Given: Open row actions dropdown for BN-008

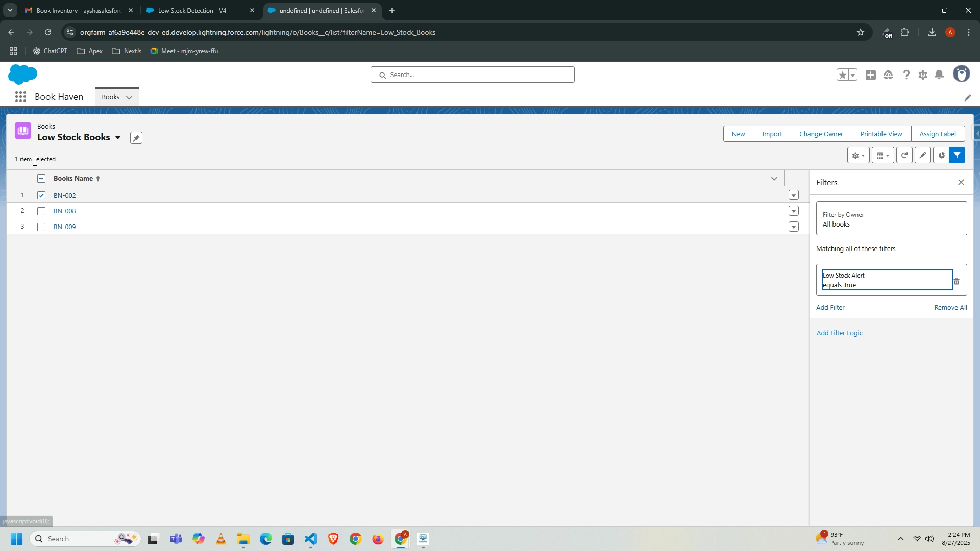Looking at the screenshot, I should (x=793, y=211).
